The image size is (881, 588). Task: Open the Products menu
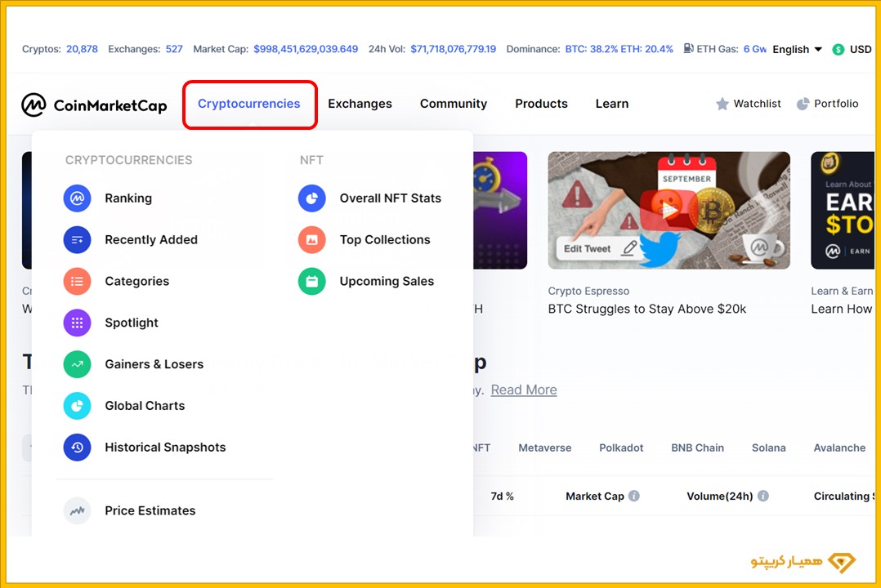pos(541,104)
